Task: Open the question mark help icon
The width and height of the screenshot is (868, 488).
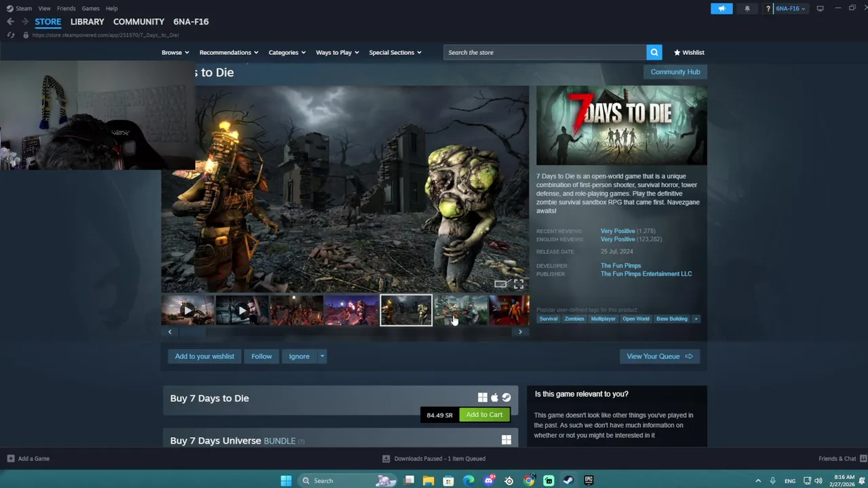Action: (x=768, y=9)
